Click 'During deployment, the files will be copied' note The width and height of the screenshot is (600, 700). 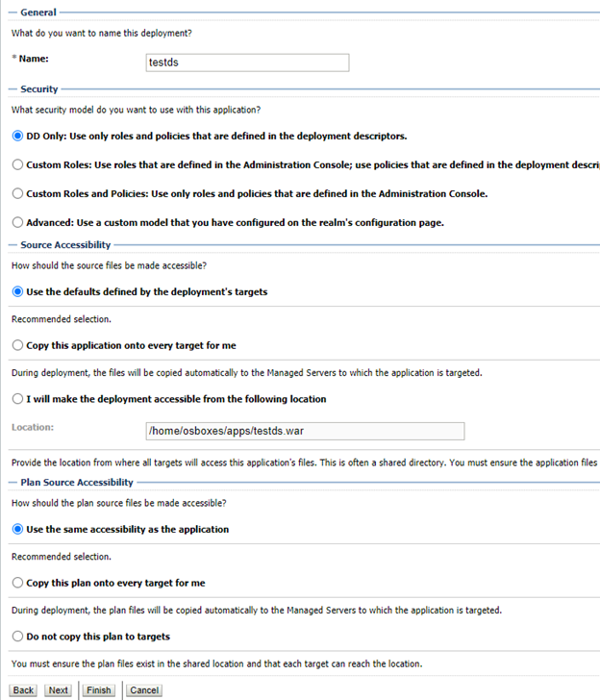tap(247, 373)
